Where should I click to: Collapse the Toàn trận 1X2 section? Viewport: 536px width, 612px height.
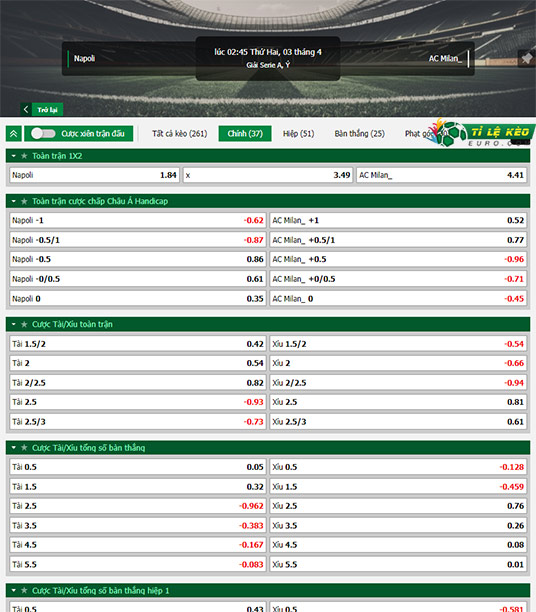click(14, 156)
